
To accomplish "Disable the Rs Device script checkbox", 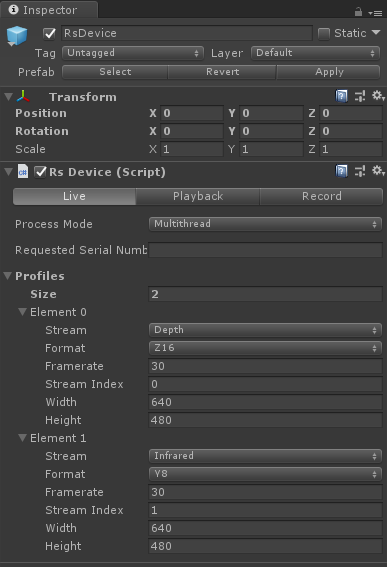I will click(x=40, y=172).
